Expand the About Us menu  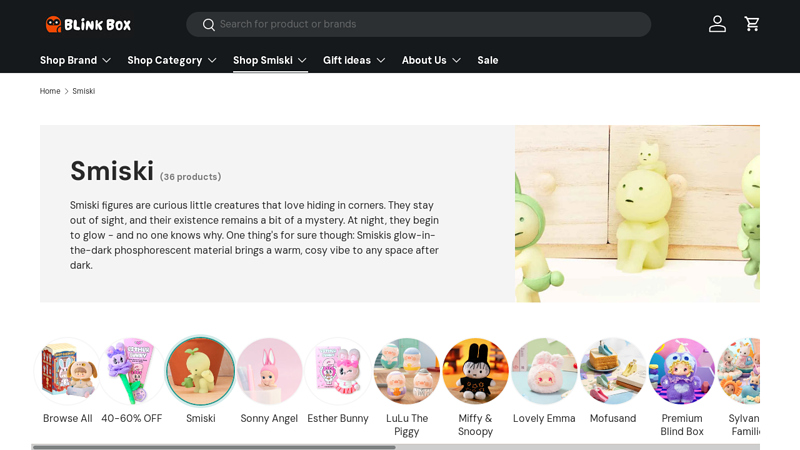[x=431, y=60]
